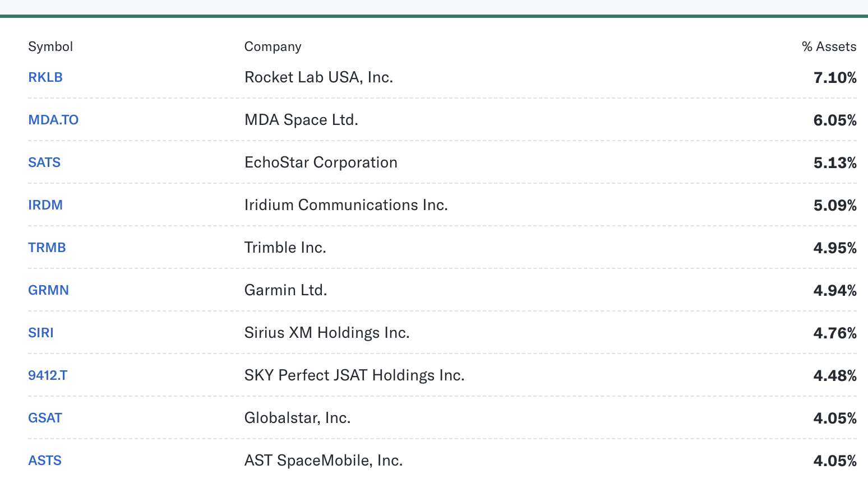
Task: Select the Company column header
Action: (273, 46)
